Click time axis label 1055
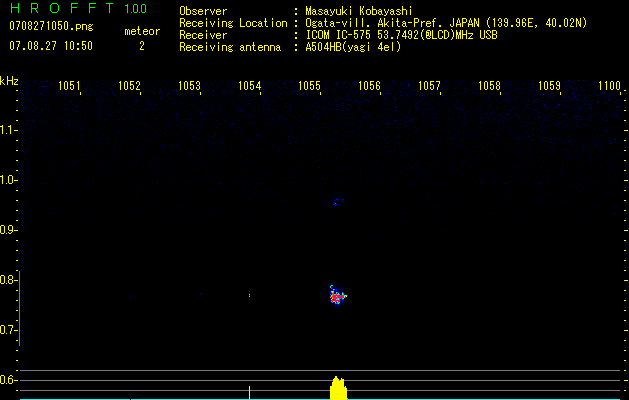629x400 pixels. coord(310,86)
